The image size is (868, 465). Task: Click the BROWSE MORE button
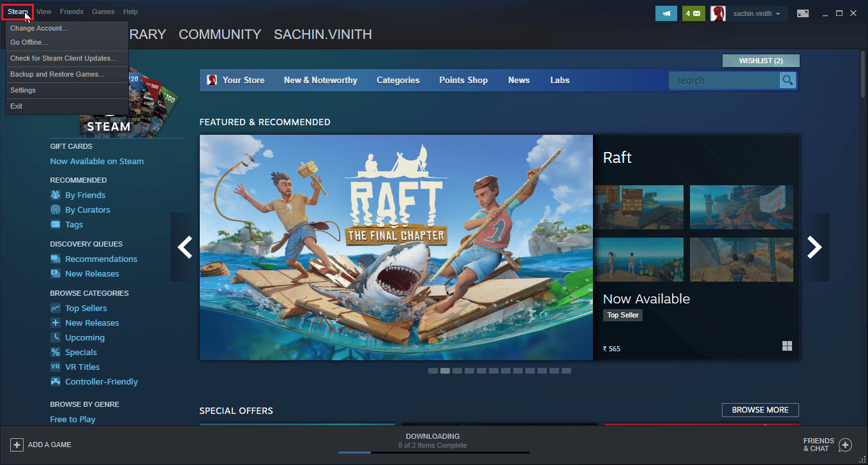point(760,410)
